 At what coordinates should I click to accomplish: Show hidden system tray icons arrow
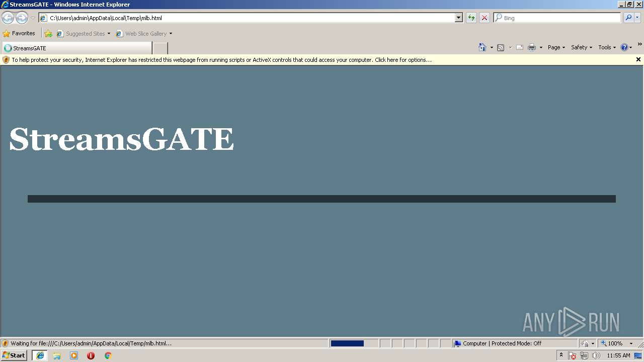tap(561, 355)
